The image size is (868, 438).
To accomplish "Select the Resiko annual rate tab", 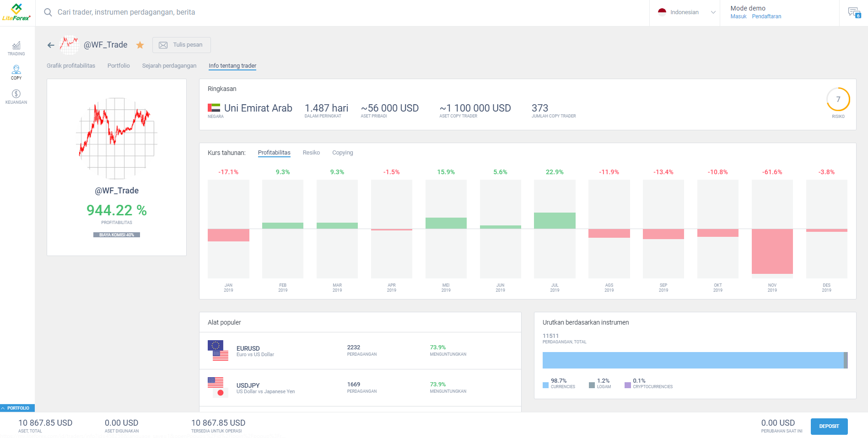I will tap(311, 152).
